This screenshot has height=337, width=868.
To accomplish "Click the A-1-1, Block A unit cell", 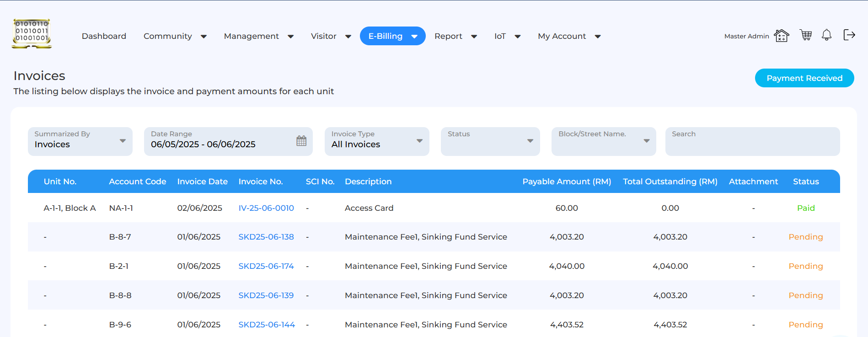I will (70, 208).
